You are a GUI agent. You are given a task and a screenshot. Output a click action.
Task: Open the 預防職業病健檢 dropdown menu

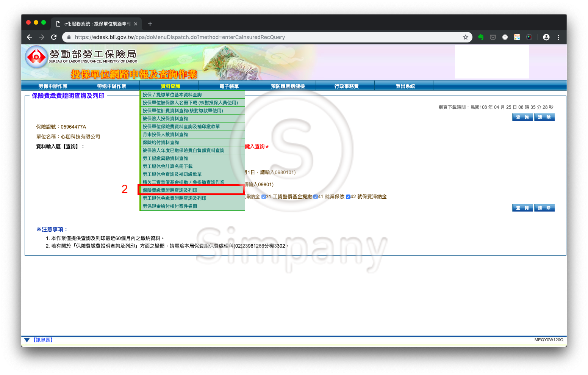pyautogui.click(x=288, y=86)
